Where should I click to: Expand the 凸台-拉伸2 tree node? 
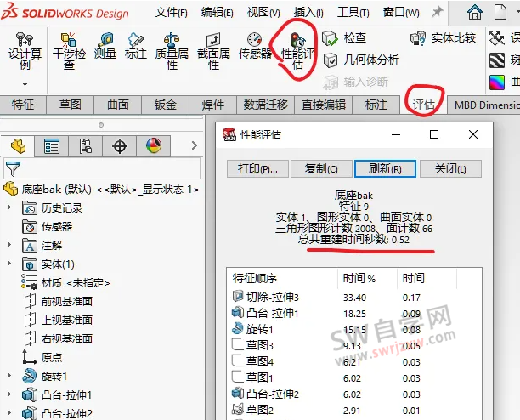click(x=9, y=412)
